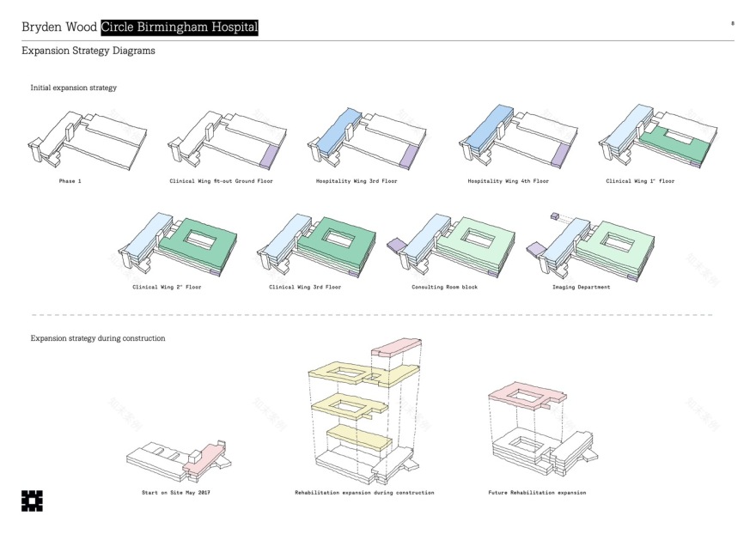The height and width of the screenshot is (534, 756).
Task: Click the page number 8 in the corner
Action: pos(732,22)
